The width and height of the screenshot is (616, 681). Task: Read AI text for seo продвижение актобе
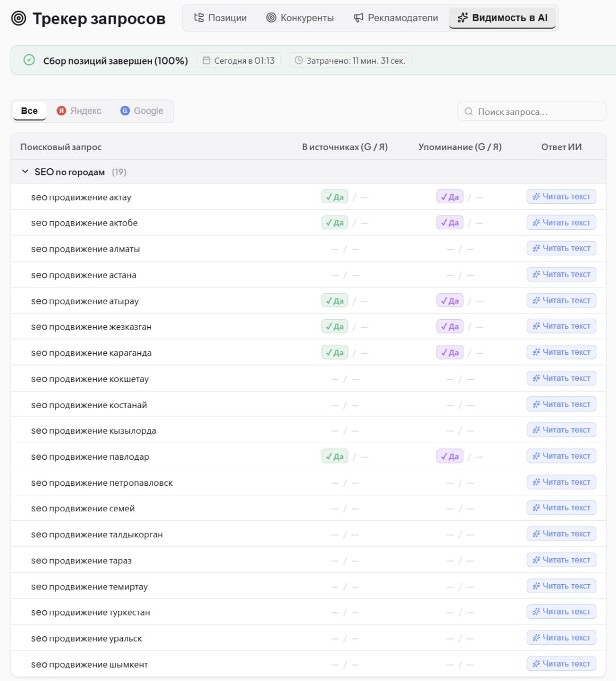pos(561,222)
